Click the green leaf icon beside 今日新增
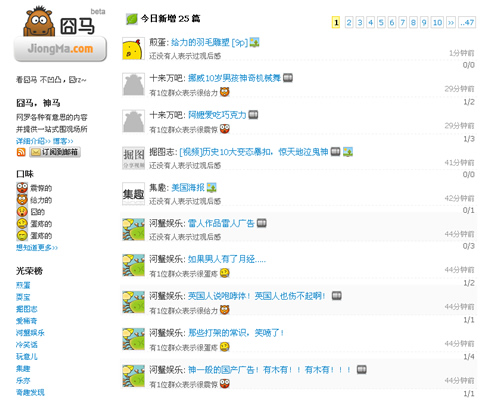The image size is (500, 400). point(132,19)
